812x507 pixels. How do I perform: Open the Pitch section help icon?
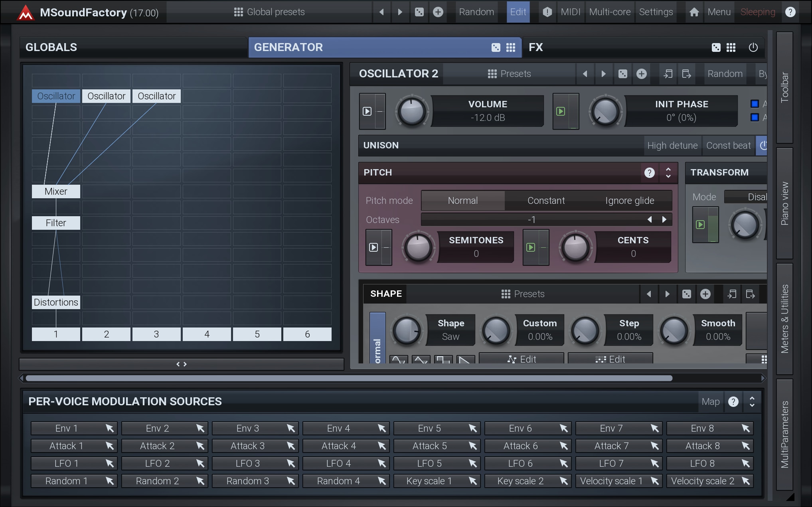pos(649,172)
